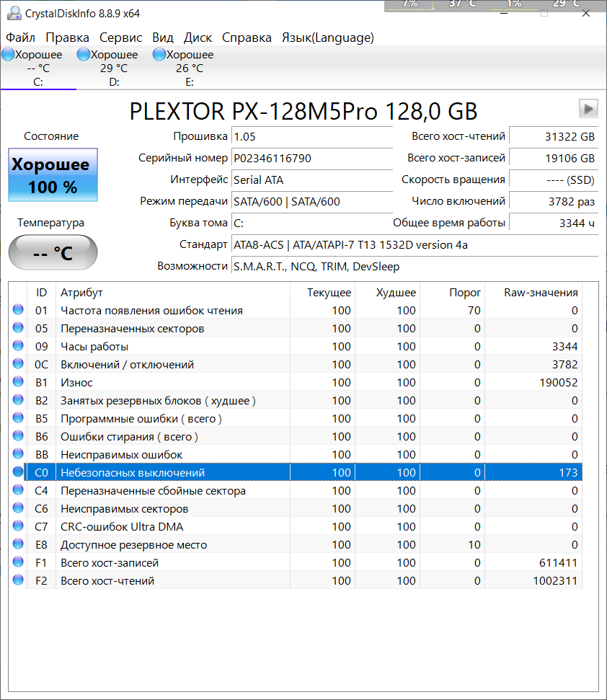Screen dimensions: 607x700
Task: Click status icon for attribute 0C
Action: 18,363
